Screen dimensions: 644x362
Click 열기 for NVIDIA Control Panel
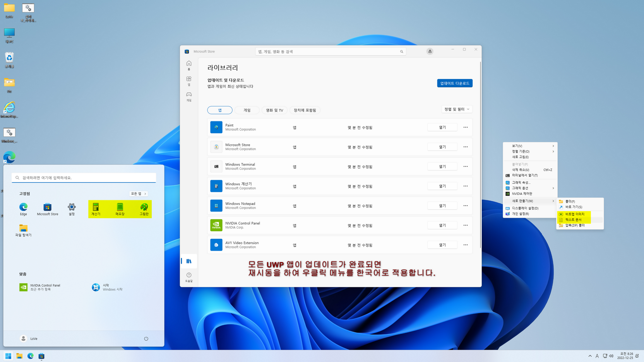point(442,225)
